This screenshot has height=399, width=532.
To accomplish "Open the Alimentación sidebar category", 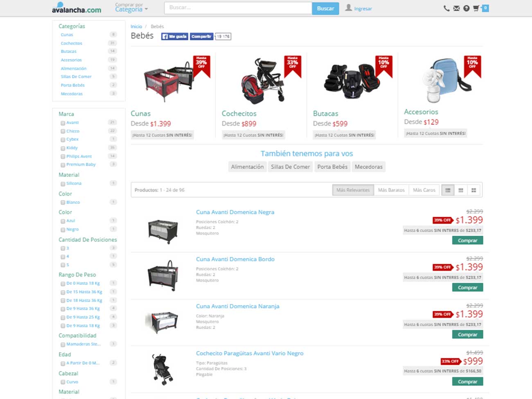I will (x=74, y=69).
